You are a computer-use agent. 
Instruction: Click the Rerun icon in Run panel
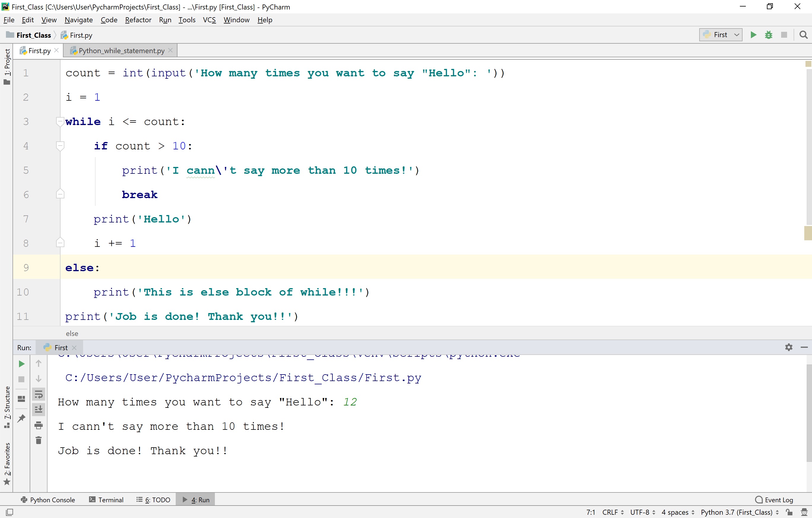(21, 364)
